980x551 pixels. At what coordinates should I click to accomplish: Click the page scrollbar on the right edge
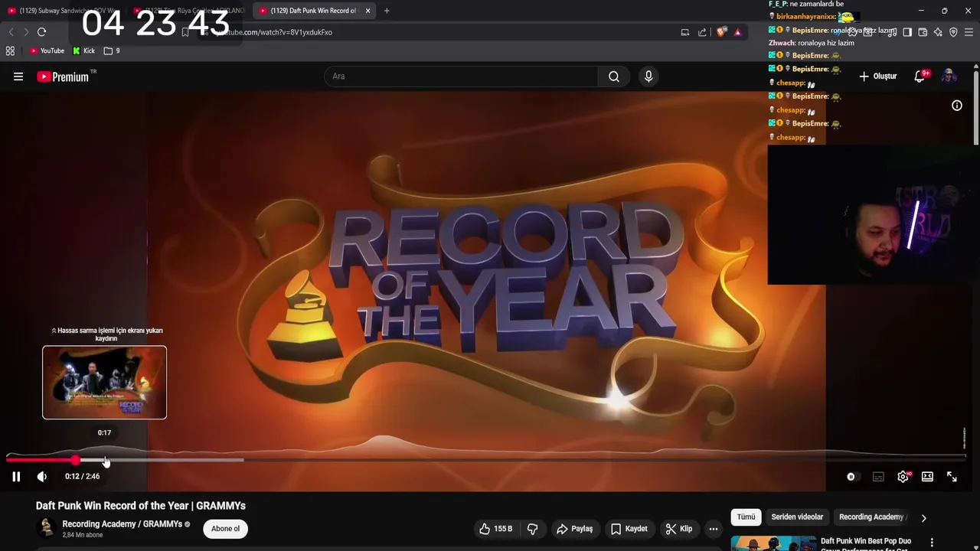[x=976, y=107]
